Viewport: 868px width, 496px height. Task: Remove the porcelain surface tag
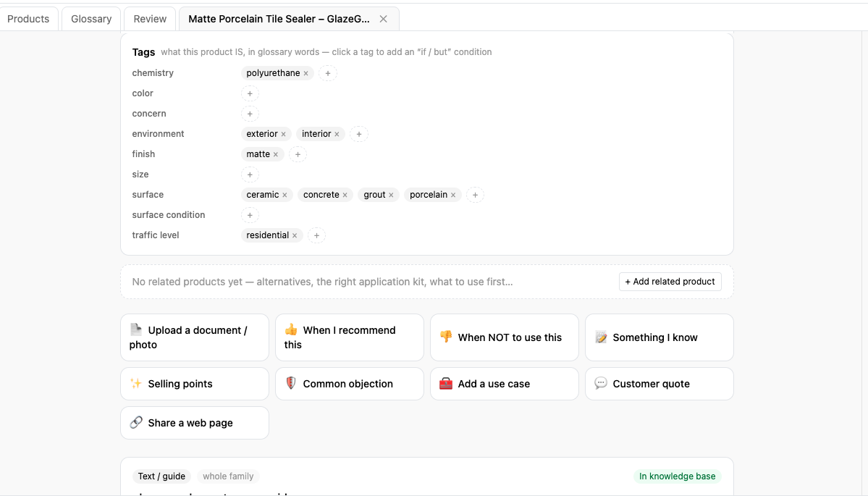pyautogui.click(x=452, y=195)
